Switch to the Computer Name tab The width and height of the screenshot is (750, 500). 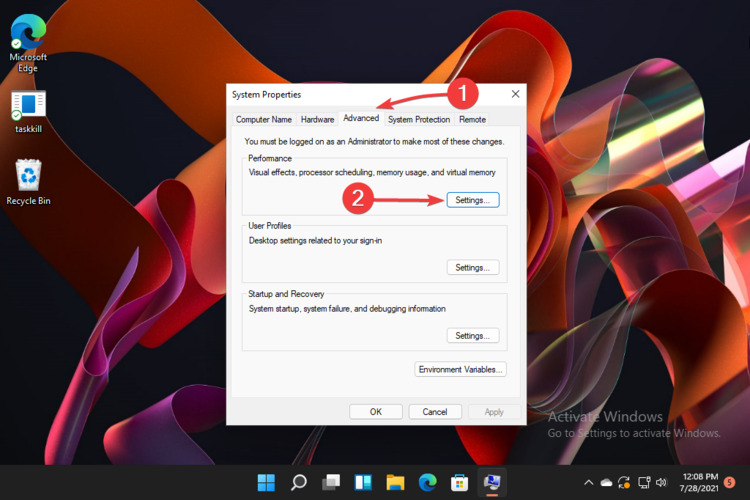point(264,119)
